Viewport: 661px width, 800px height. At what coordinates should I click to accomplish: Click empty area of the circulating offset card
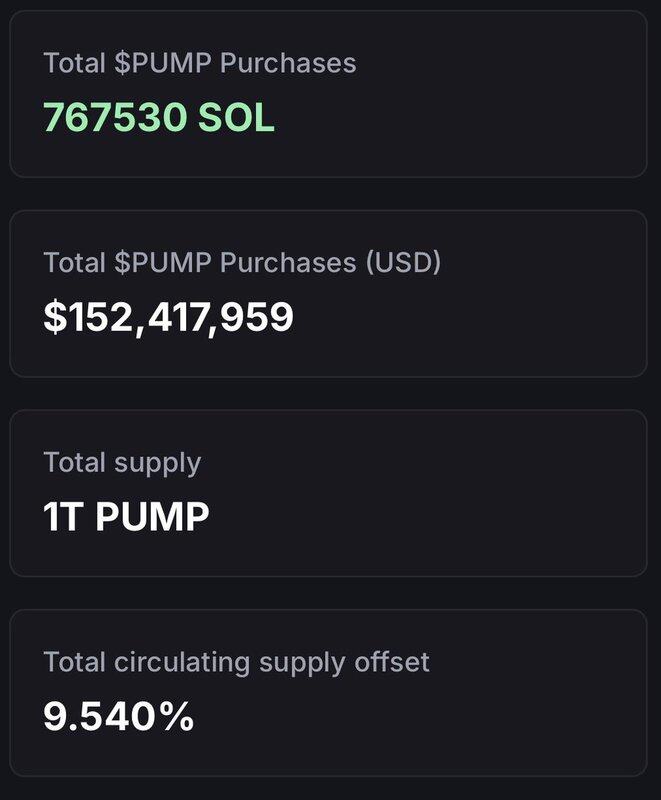[x=480, y=715]
